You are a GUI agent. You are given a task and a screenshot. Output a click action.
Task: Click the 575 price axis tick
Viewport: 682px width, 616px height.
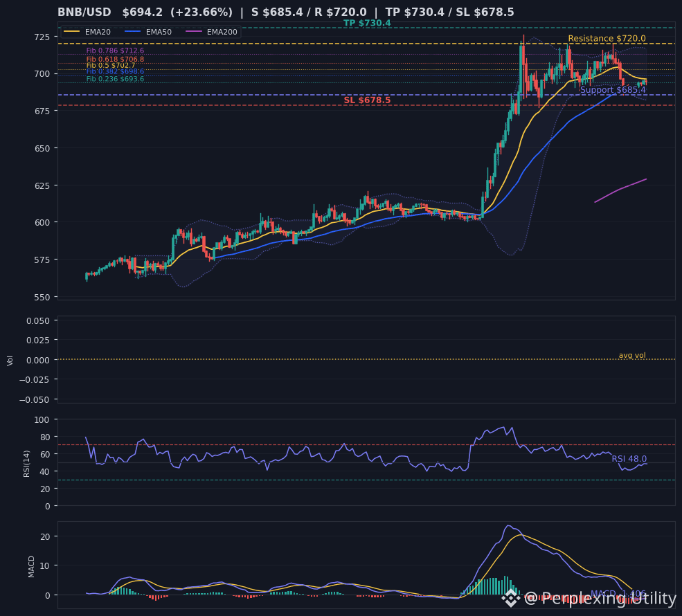click(x=43, y=260)
